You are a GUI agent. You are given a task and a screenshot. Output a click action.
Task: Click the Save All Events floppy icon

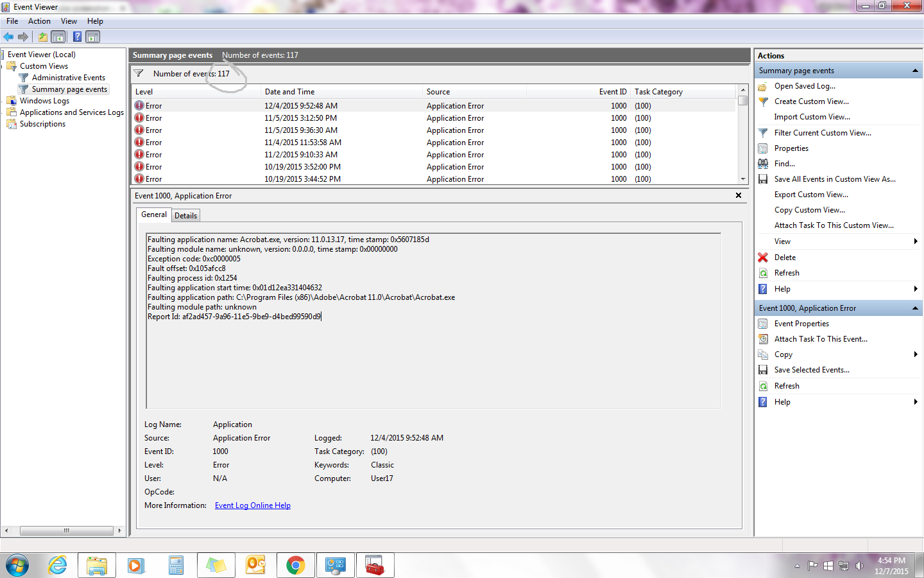click(763, 179)
